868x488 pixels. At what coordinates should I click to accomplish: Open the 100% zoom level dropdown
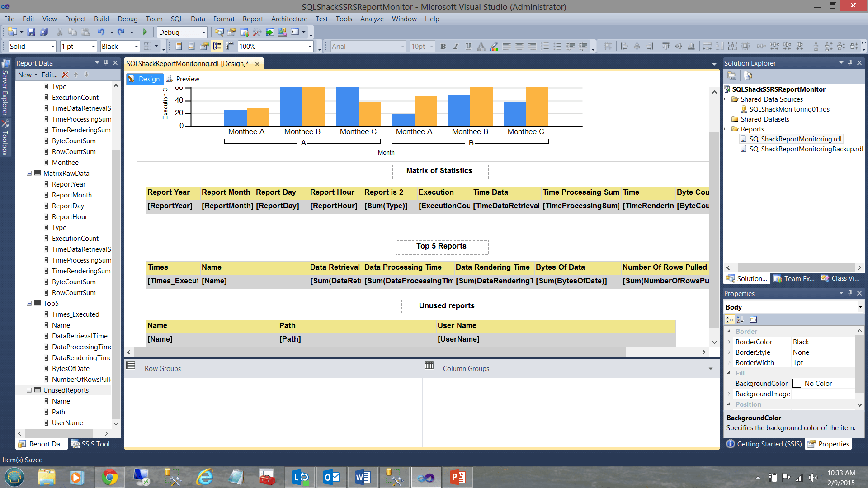[310, 46]
